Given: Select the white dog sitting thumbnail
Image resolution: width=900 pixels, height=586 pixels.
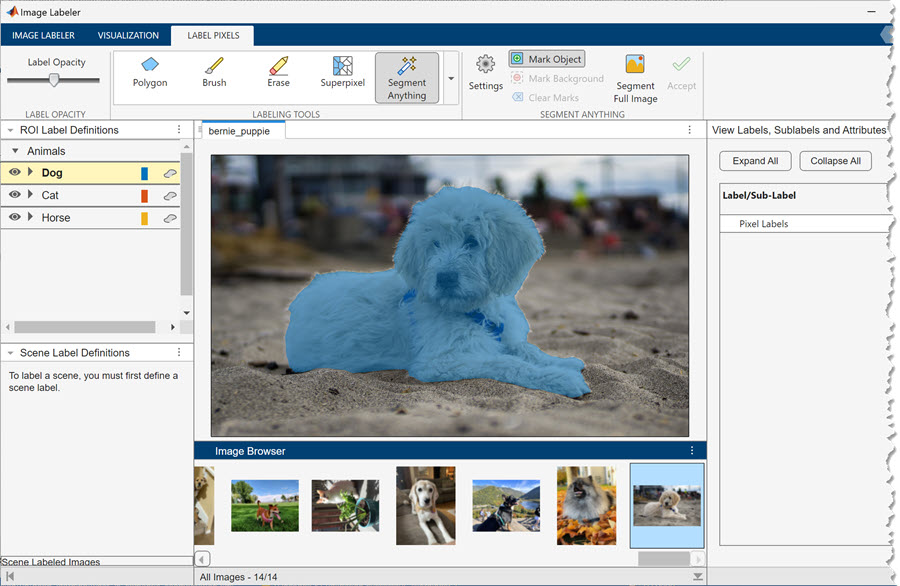Looking at the screenshot, I should click(x=425, y=505).
